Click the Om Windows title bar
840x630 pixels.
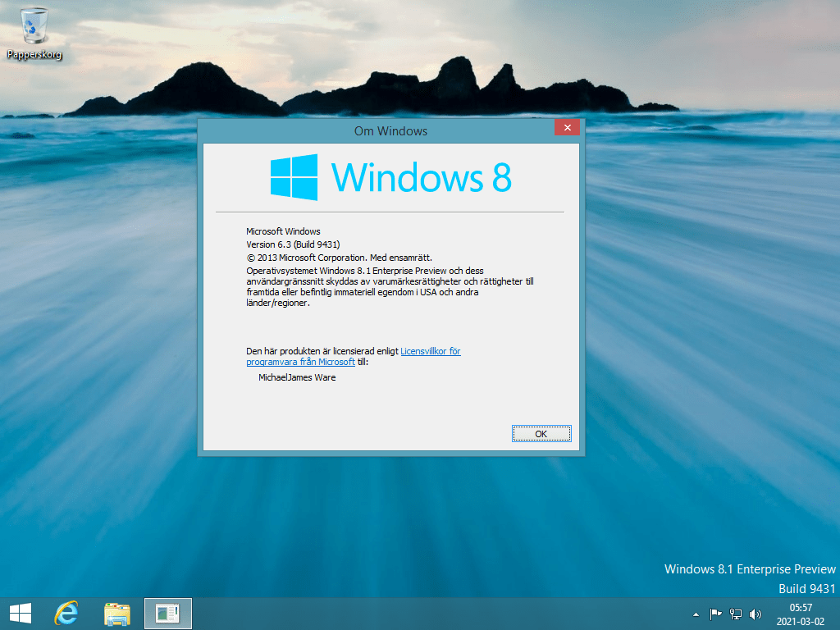pyautogui.click(x=391, y=130)
